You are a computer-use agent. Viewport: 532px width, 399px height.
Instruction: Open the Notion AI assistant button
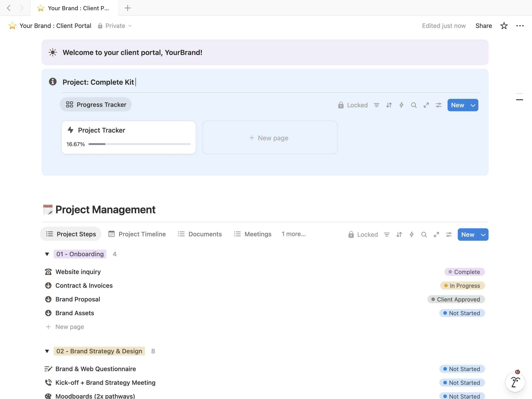pyautogui.click(x=515, y=382)
